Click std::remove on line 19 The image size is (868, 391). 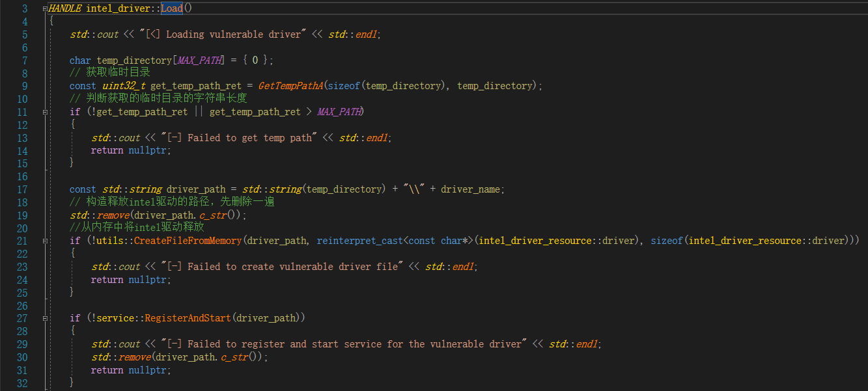(99, 215)
